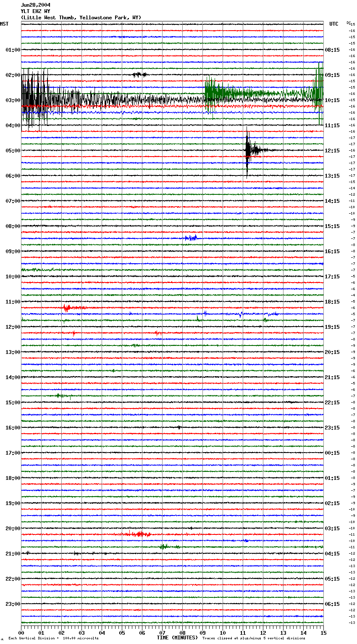Click the TIME (MINUTES) axis title

tap(177, 638)
